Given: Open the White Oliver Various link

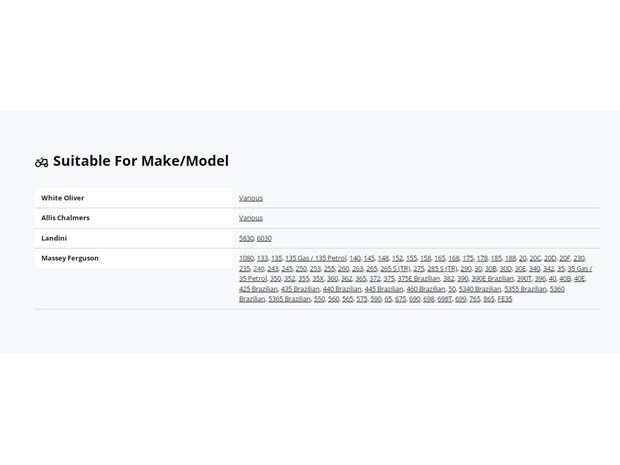Looking at the screenshot, I should 251,198.
